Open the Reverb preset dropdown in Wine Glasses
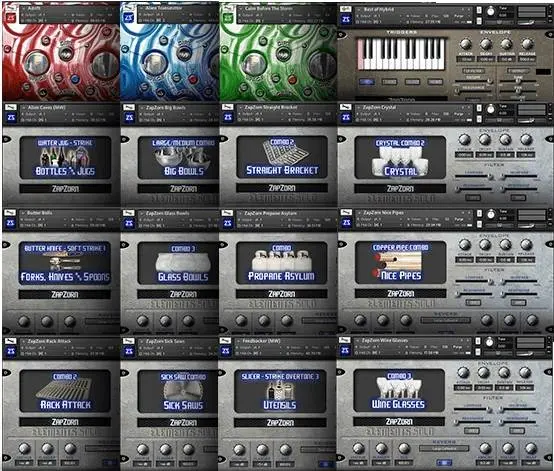The width and height of the screenshot is (554, 471). coord(444,449)
